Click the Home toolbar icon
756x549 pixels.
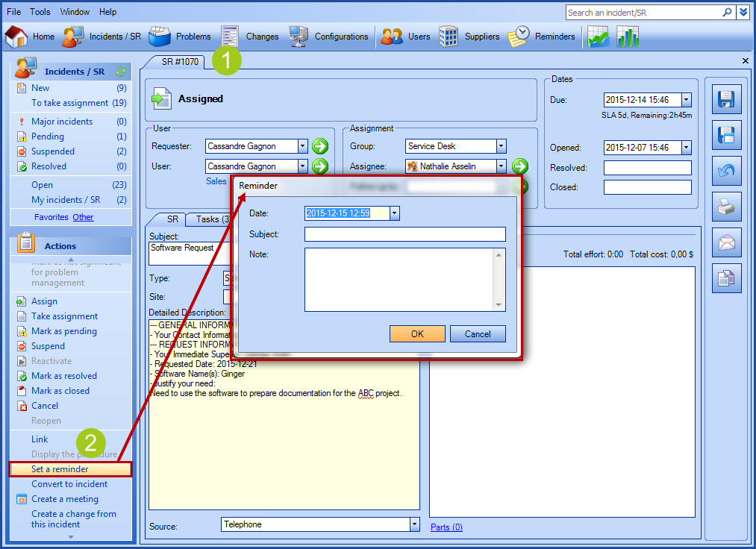coord(33,36)
